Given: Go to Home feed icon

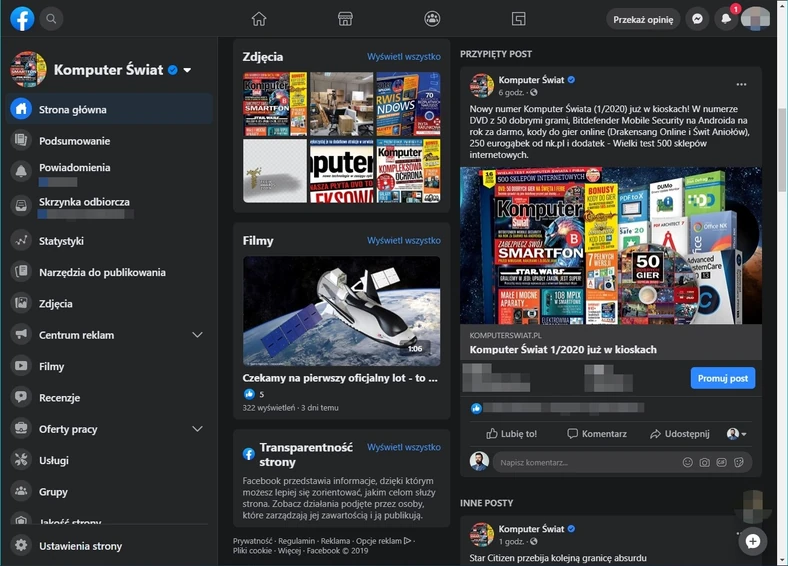Looking at the screenshot, I should pyautogui.click(x=259, y=19).
